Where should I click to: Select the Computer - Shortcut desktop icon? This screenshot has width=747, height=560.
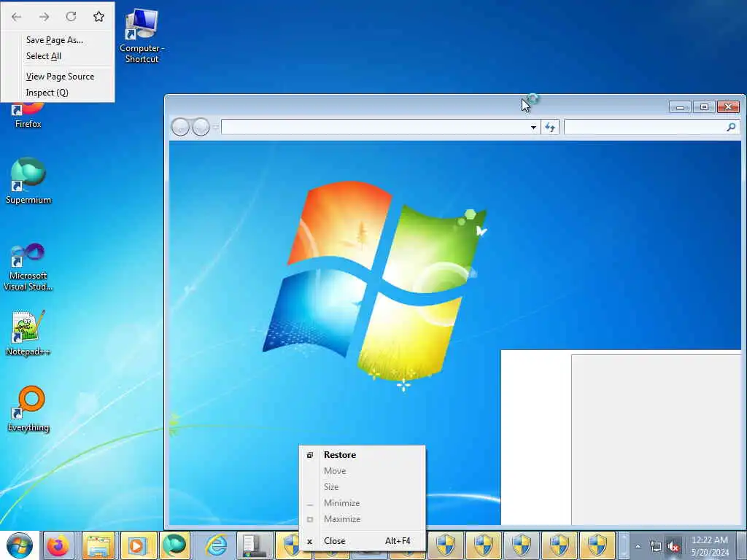(x=142, y=36)
